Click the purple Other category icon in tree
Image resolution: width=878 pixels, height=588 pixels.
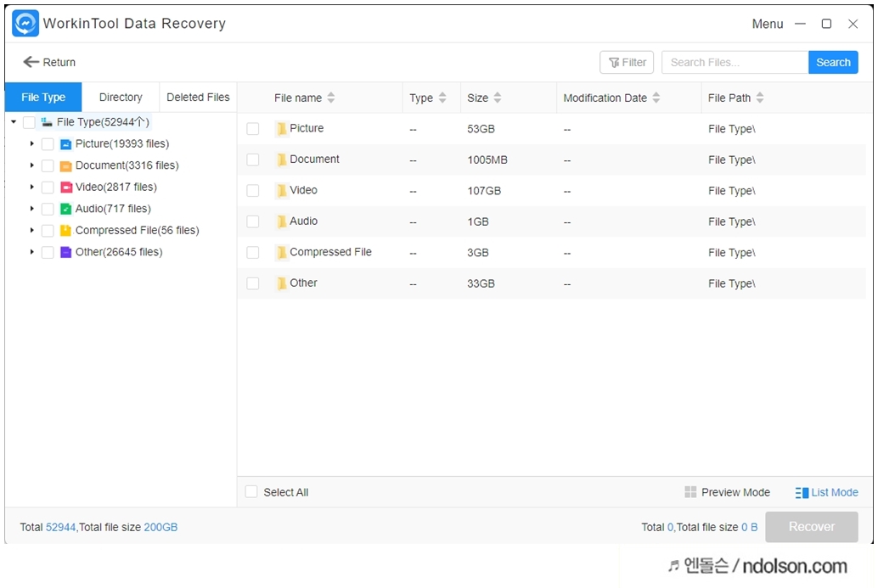(x=66, y=252)
